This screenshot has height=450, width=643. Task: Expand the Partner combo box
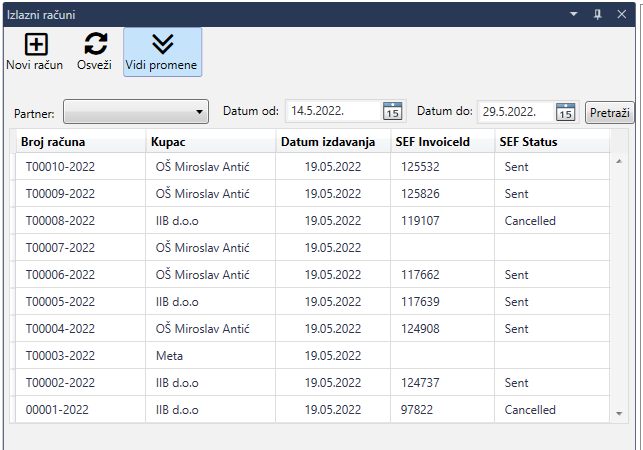(136, 112)
